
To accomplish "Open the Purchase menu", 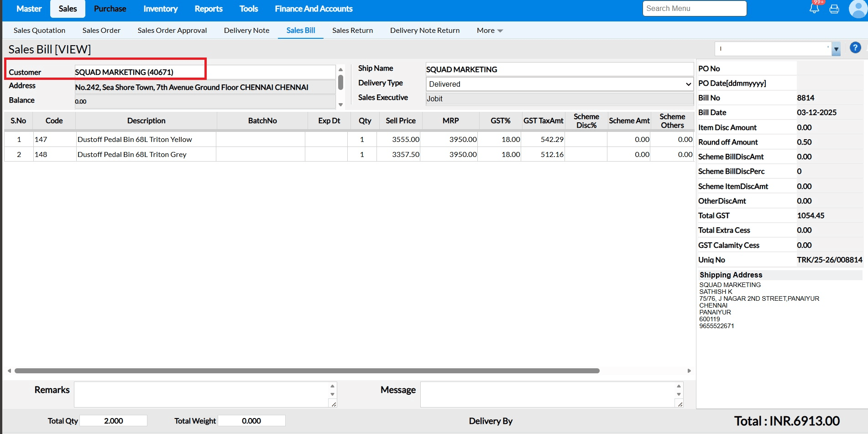I will [x=110, y=9].
